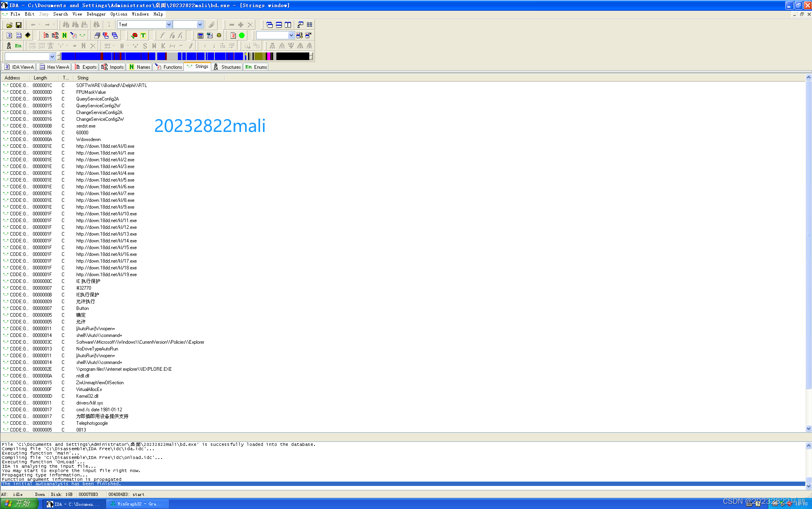Click the first binoculars search icon
812x509 pixels.
[x=66, y=25]
